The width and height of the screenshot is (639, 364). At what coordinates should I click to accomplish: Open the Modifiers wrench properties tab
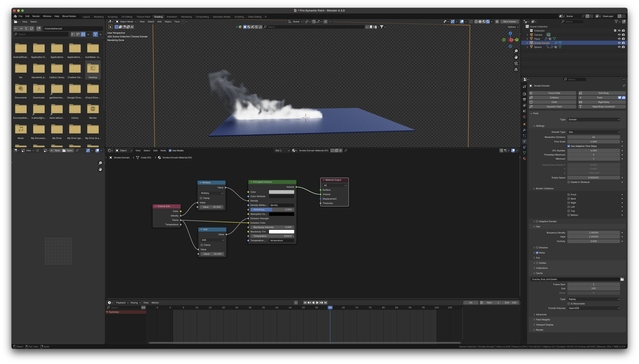click(524, 130)
